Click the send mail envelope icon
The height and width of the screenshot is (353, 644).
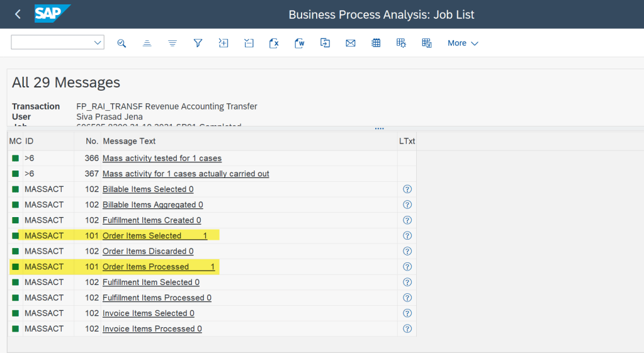(x=351, y=43)
